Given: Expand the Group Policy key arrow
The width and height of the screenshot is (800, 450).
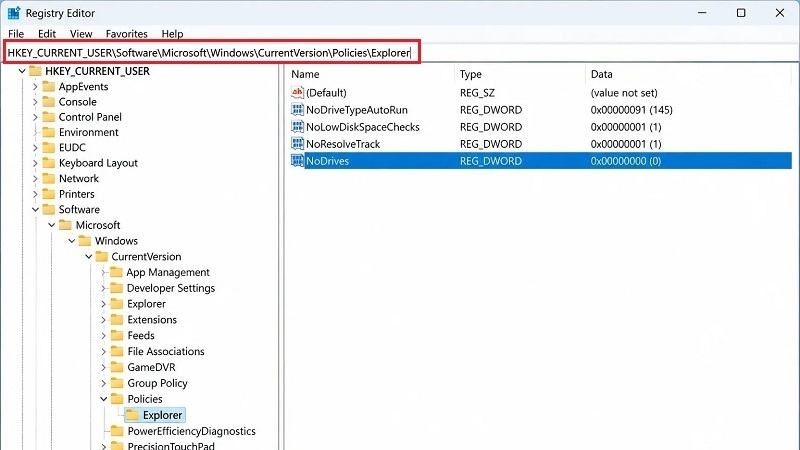Looking at the screenshot, I should pyautogui.click(x=104, y=383).
